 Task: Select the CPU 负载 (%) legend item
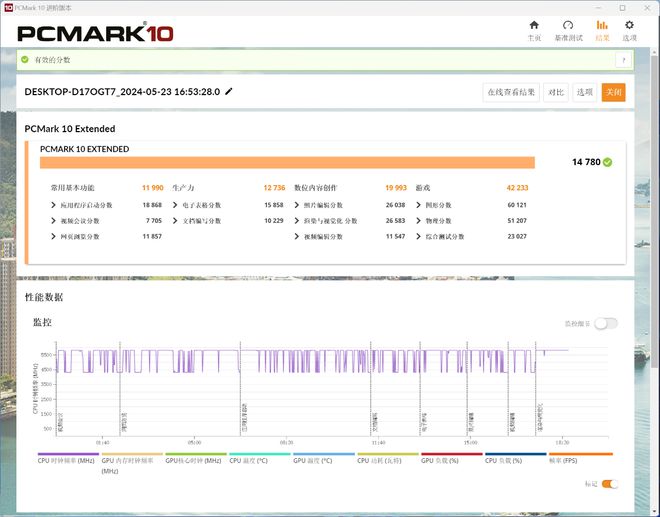516,459
